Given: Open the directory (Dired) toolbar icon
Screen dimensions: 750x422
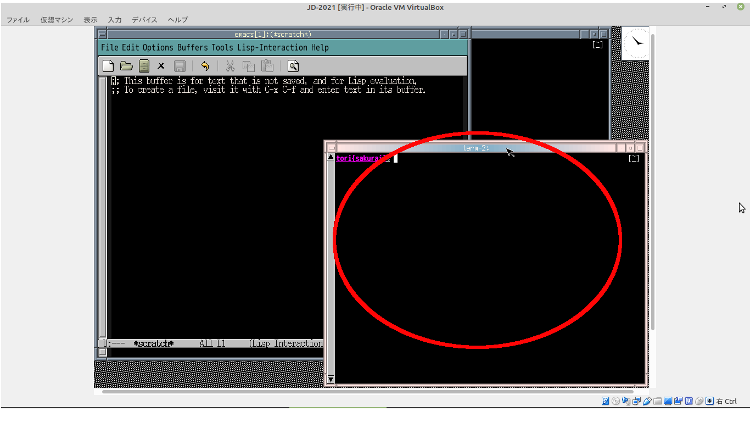Looking at the screenshot, I should (143, 66).
